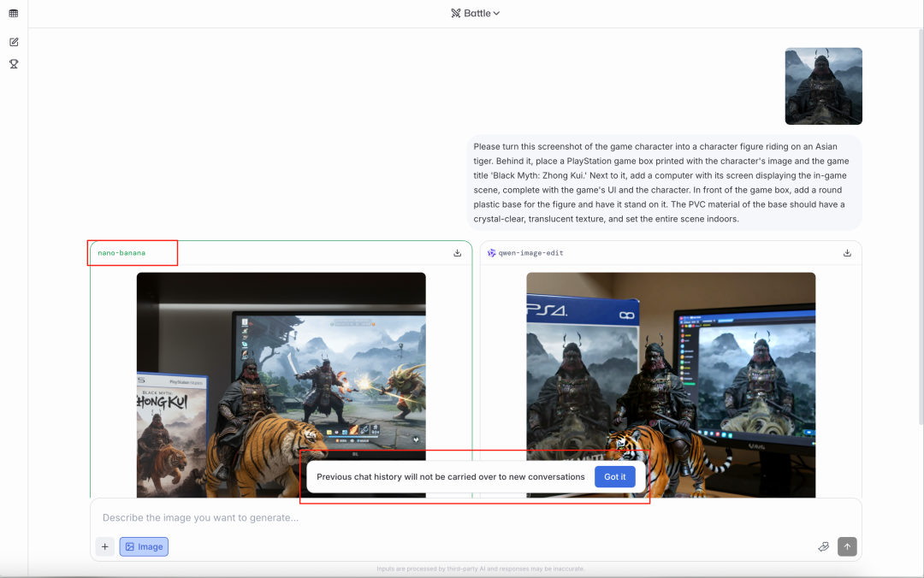Image resolution: width=924 pixels, height=578 pixels.
Task: Focus the image description prompt field
Action: point(476,517)
